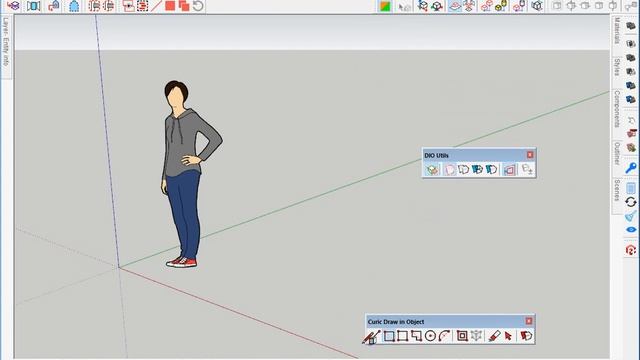Select the rotated rectangle tool in Curic Draw toolbar
Viewport: 640px width, 360px height.
pos(402,336)
